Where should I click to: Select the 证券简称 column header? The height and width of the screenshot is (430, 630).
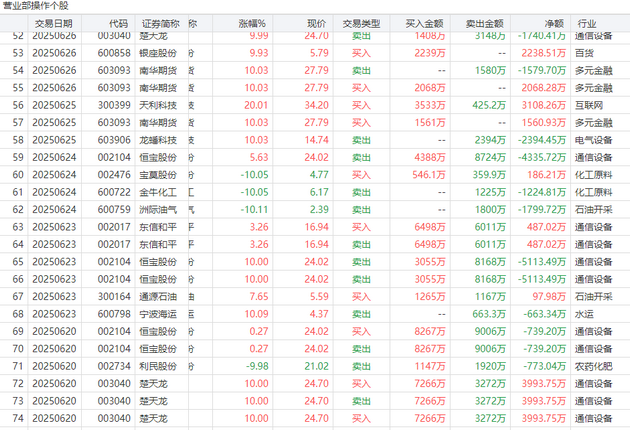coord(160,24)
